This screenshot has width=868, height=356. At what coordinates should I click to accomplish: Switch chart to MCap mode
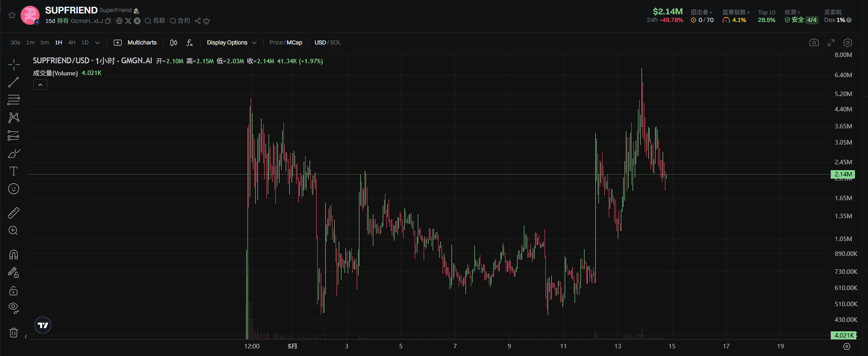[x=295, y=43]
